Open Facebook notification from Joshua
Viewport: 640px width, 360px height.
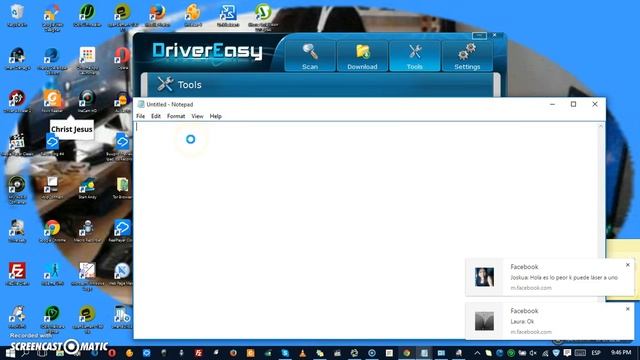click(x=550, y=277)
